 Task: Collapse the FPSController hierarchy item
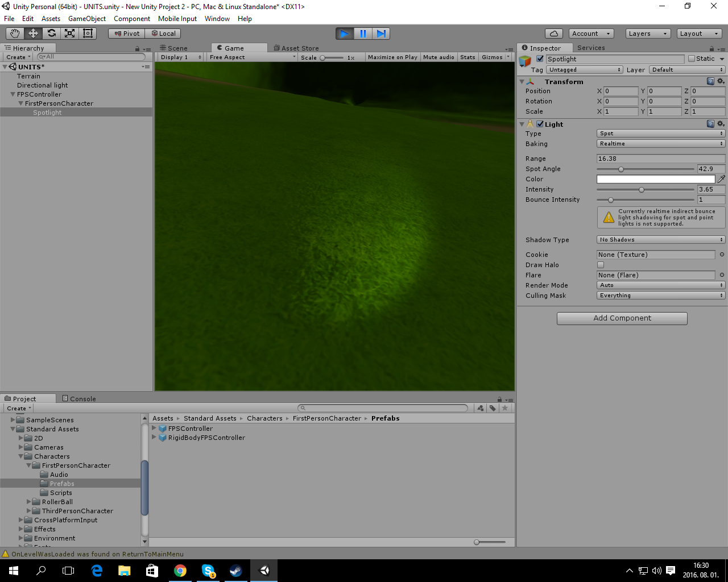13,94
